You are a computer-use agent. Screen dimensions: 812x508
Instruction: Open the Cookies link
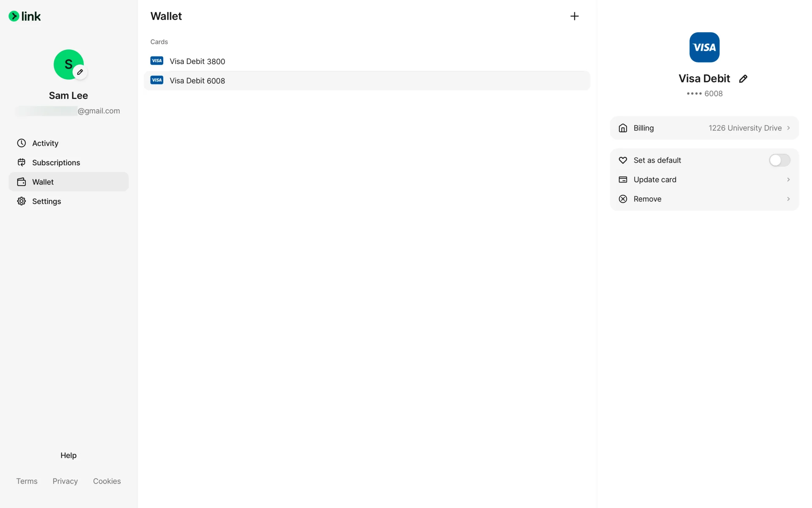pyautogui.click(x=107, y=481)
